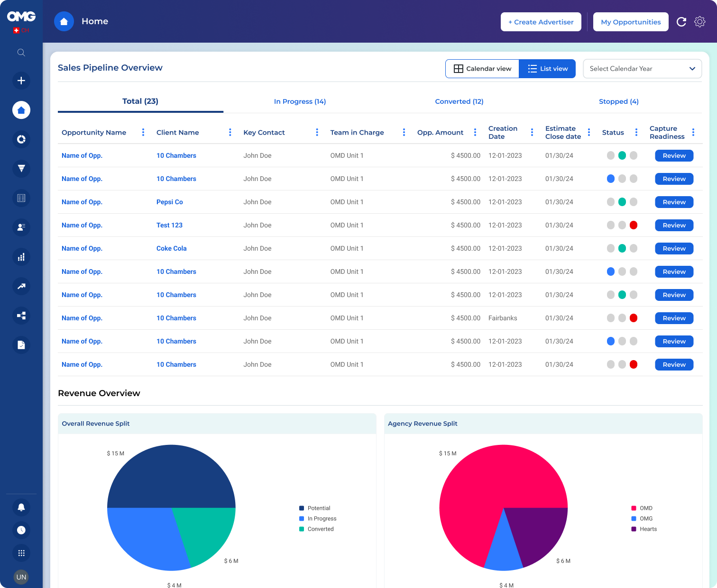Switch to List view
This screenshot has height=588, width=717.
click(x=547, y=69)
